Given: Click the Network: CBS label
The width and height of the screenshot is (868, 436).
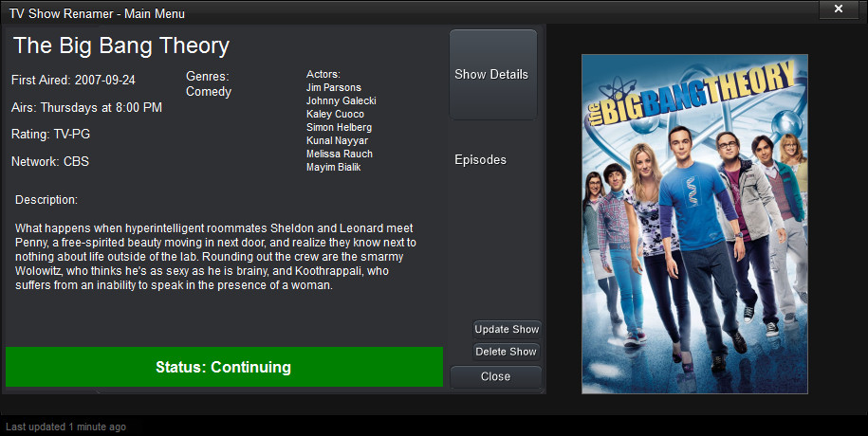Looking at the screenshot, I should click(50, 161).
